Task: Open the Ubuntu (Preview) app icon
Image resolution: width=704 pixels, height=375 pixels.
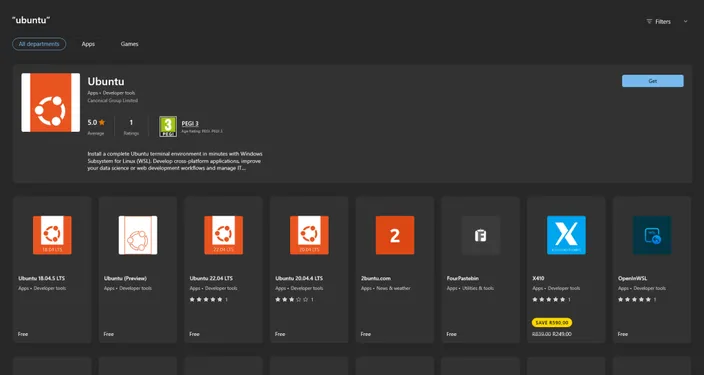Action: pos(138,235)
